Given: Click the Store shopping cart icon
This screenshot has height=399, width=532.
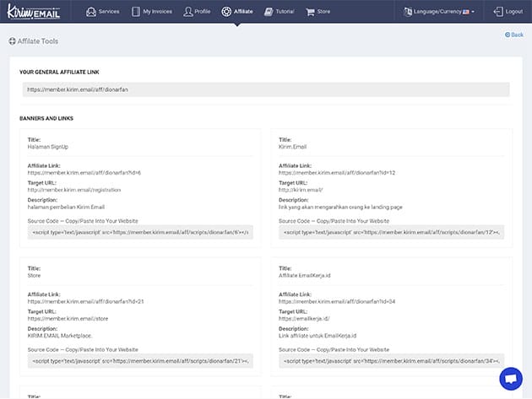Looking at the screenshot, I should click(x=310, y=12).
